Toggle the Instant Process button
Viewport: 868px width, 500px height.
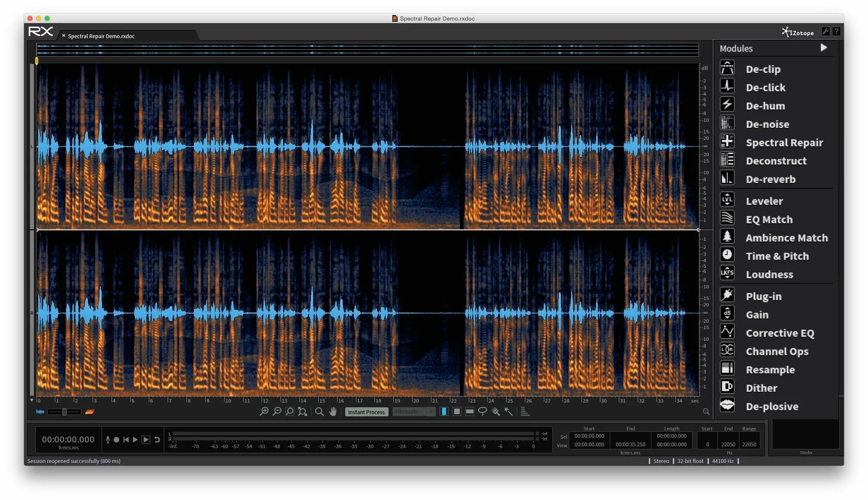[366, 412]
